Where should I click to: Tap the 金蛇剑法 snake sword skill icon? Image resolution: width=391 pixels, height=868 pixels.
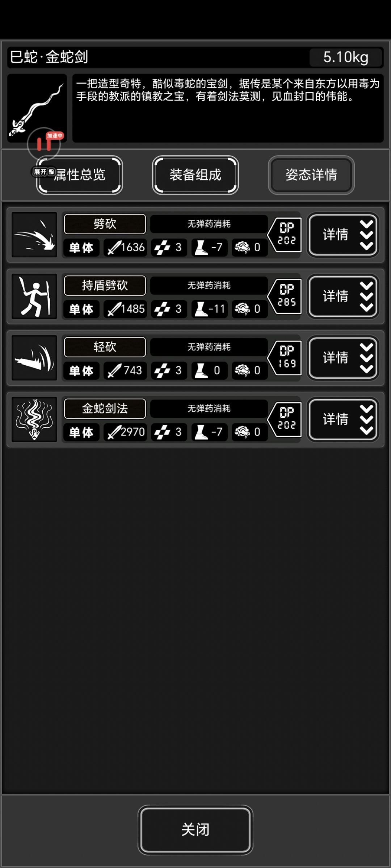(34, 420)
